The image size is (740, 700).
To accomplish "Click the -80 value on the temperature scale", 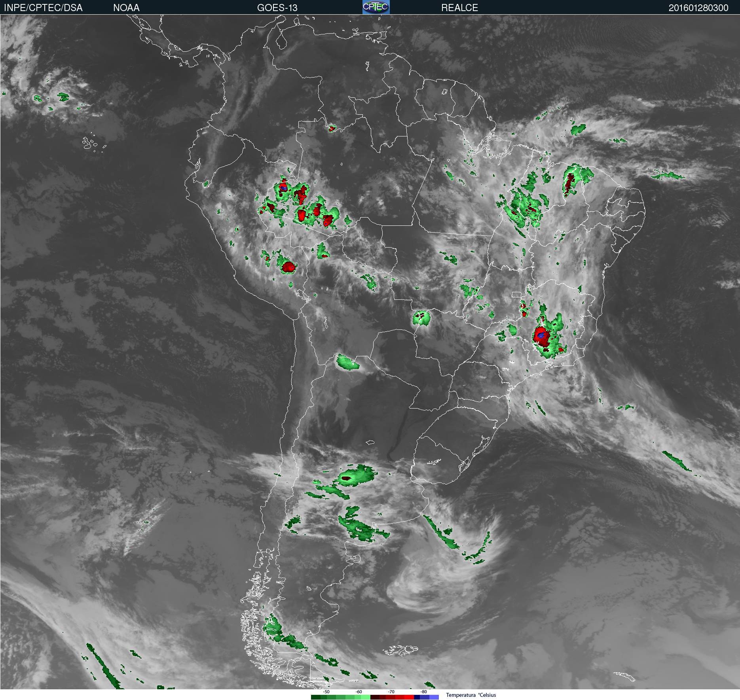I will click(x=423, y=692).
